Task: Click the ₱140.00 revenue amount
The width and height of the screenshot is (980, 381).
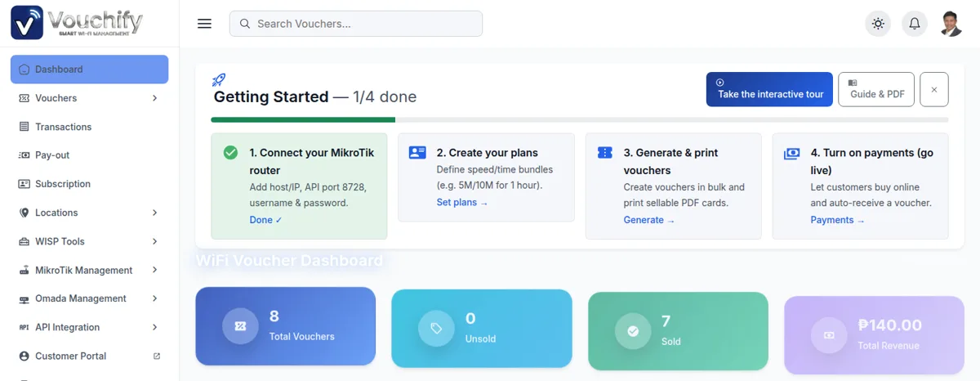Action: point(889,325)
